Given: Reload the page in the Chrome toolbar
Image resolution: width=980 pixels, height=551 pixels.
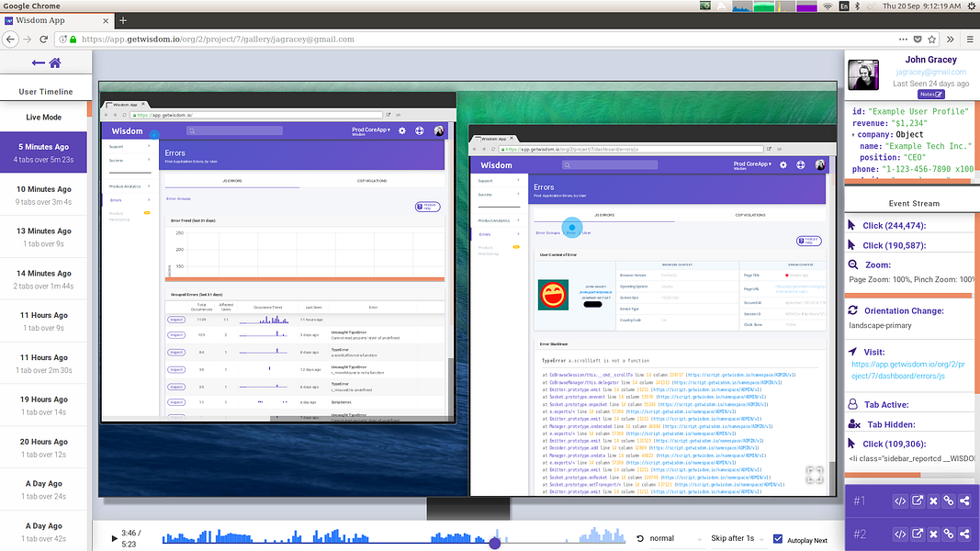Looking at the screenshot, I should pos(44,39).
